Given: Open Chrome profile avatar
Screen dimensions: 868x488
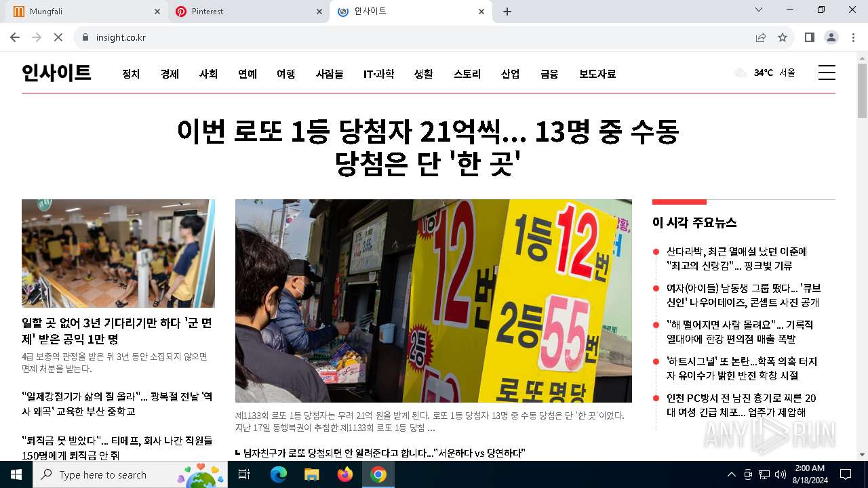Looking at the screenshot, I should tap(831, 37).
